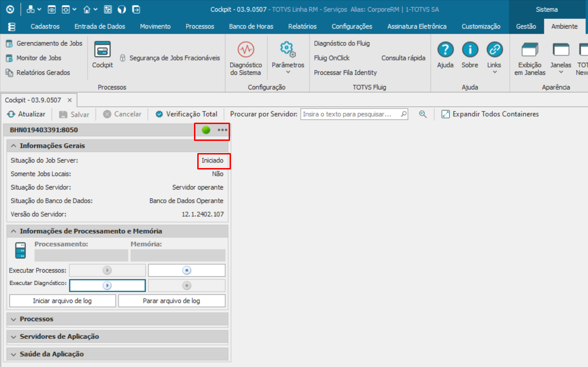This screenshot has height=367, width=588.
Task: Open the Relatórios menu
Action: click(x=302, y=26)
